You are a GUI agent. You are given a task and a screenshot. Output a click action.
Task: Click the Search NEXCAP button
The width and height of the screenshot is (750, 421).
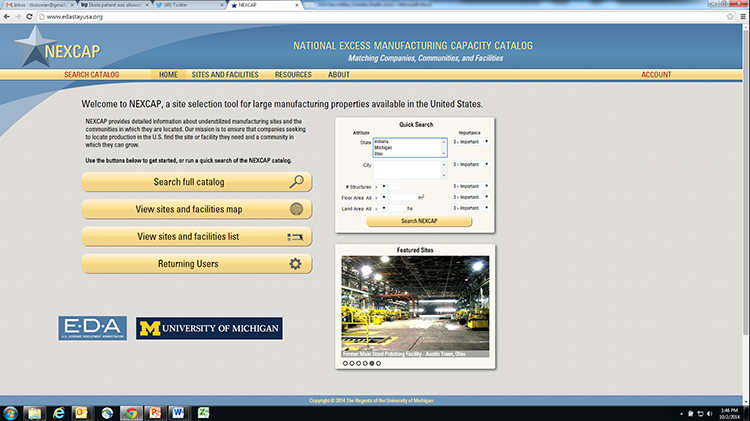point(419,221)
